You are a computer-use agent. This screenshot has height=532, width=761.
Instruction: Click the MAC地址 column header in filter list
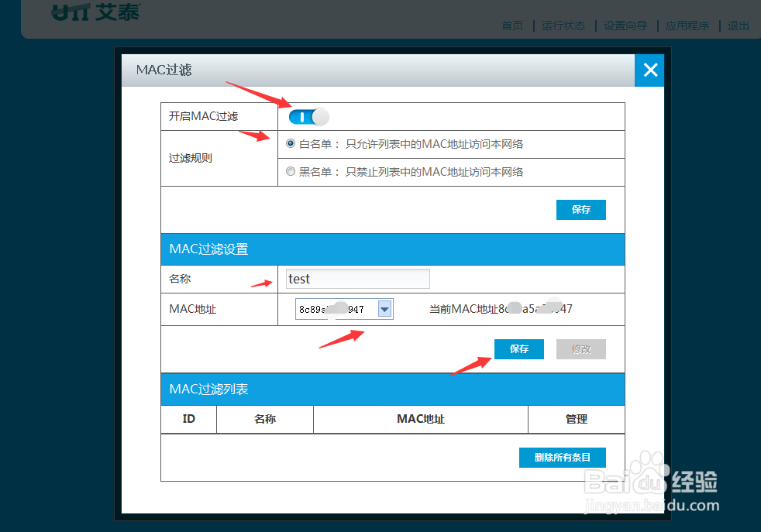coord(421,419)
